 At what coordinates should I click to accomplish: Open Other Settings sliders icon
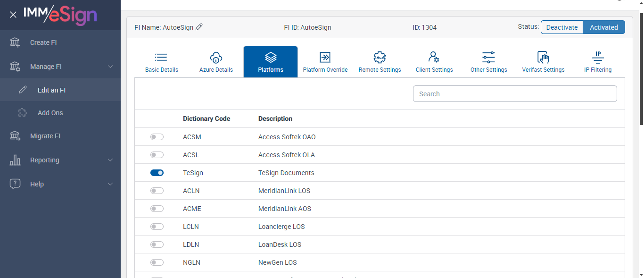pyautogui.click(x=488, y=58)
